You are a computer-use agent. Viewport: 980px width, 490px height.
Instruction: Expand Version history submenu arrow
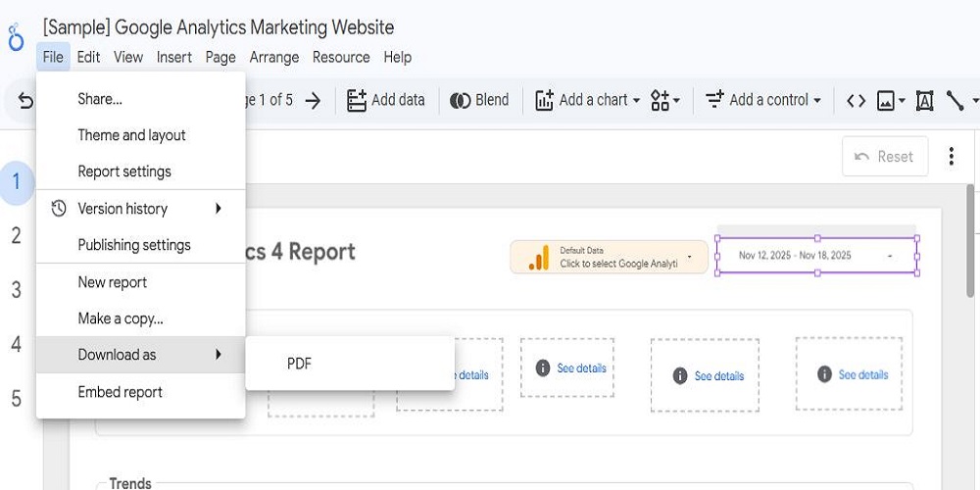coord(219,208)
